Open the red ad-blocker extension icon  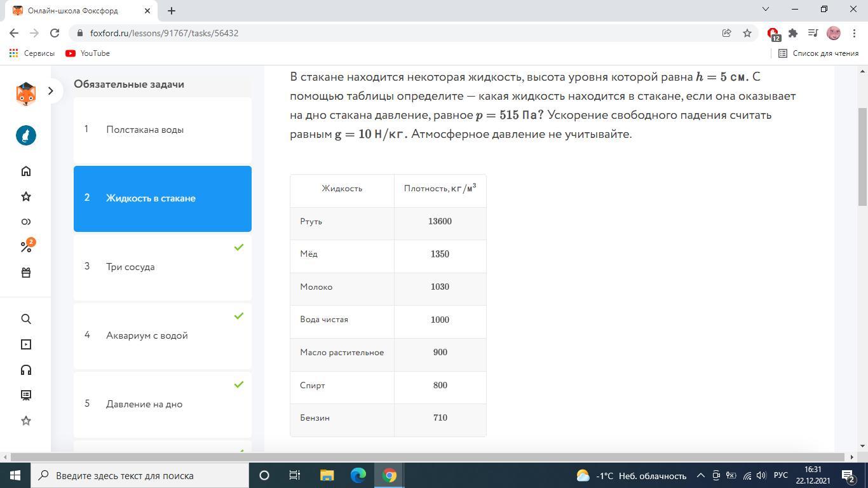(x=773, y=34)
